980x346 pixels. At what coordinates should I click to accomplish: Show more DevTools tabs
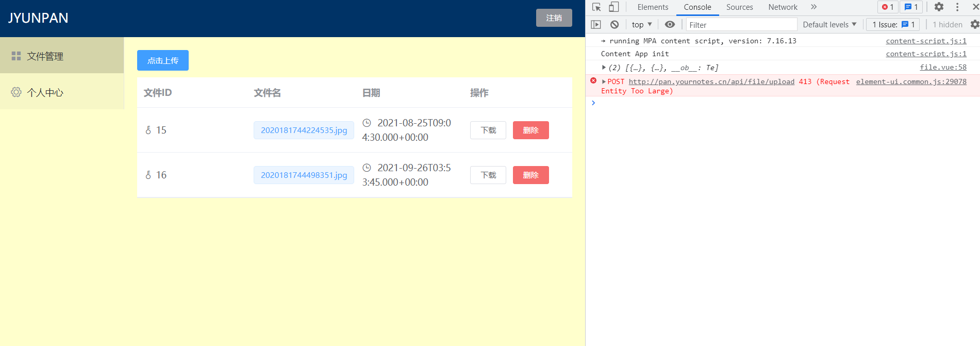[x=813, y=7]
